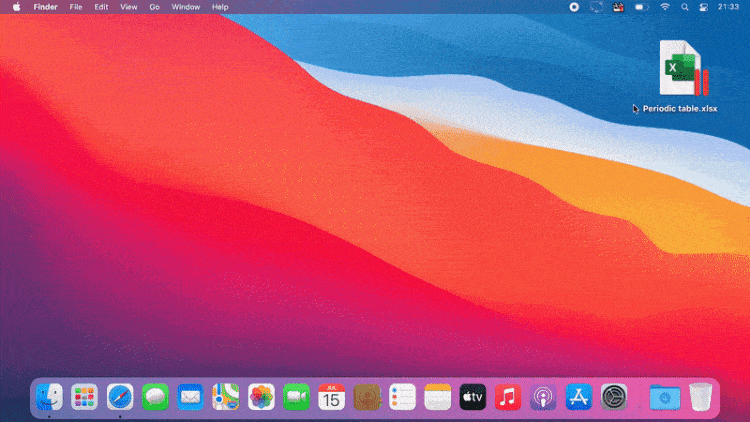The height and width of the screenshot is (422, 750).
Task: Launch the Safari browser
Action: click(120, 397)
